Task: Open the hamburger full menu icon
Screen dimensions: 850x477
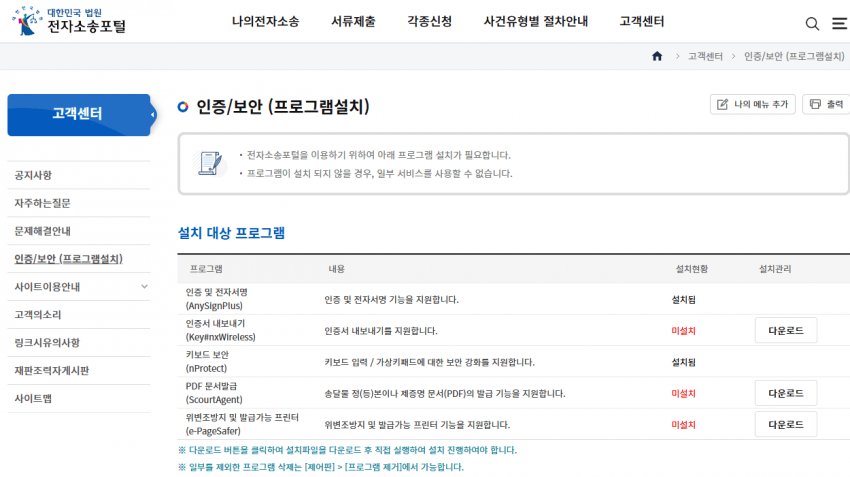Action: coord(838,23)
